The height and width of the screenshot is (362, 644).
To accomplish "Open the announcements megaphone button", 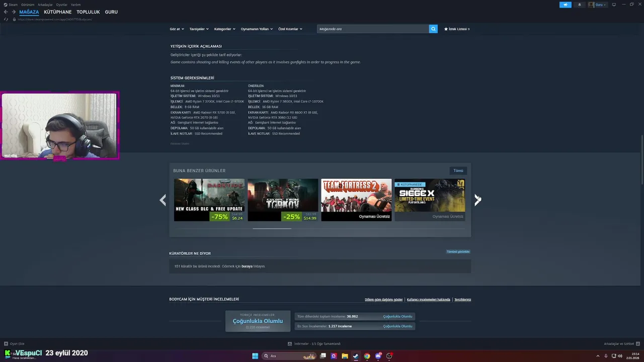I will click(566, 5).
